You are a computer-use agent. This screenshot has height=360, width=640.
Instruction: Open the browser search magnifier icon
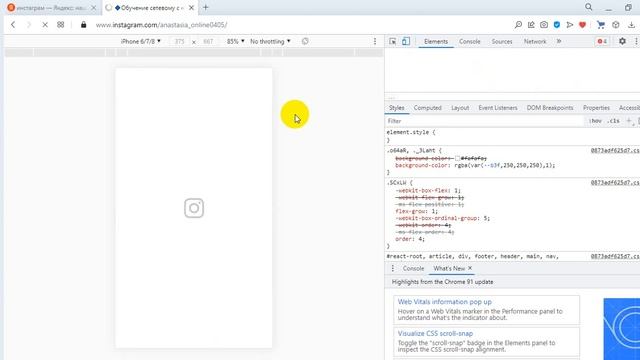(518, 25)
